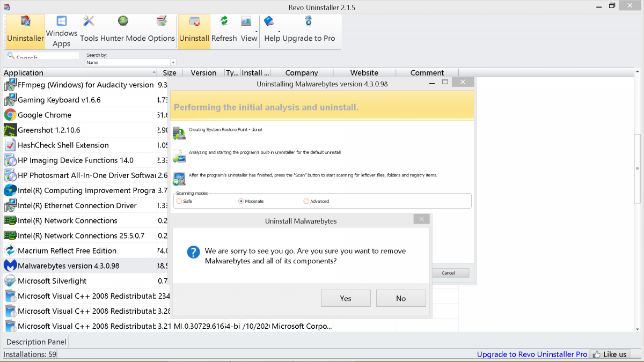Select the Intel Computing Improvement Program icon
The image size is (644, 362).
click(10, 190)
